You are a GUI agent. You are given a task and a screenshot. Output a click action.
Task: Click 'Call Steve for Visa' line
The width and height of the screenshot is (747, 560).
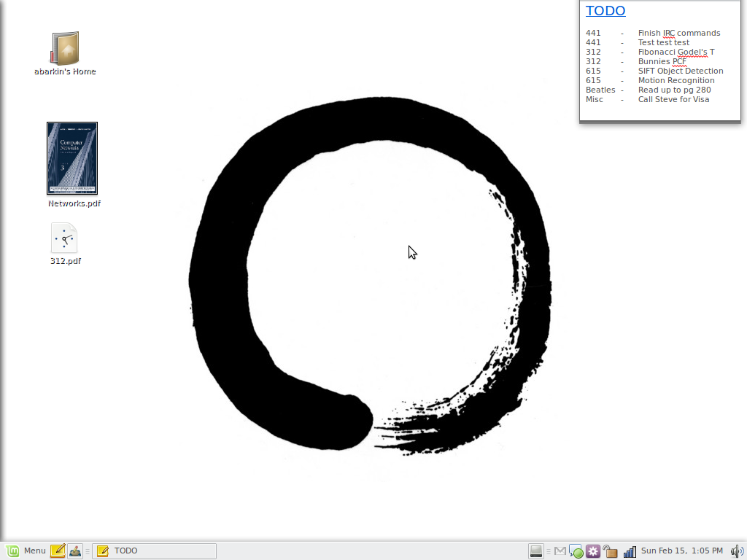point(673,99)
